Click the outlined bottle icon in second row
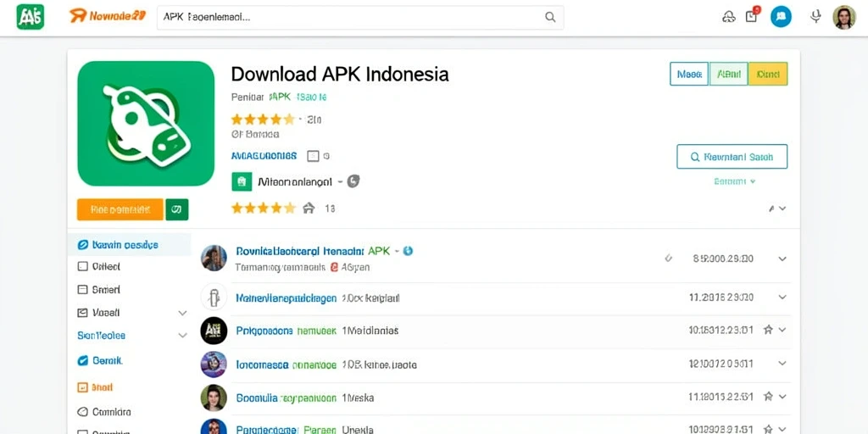Viewport: 868px width, 434px height. pos(214,298)
